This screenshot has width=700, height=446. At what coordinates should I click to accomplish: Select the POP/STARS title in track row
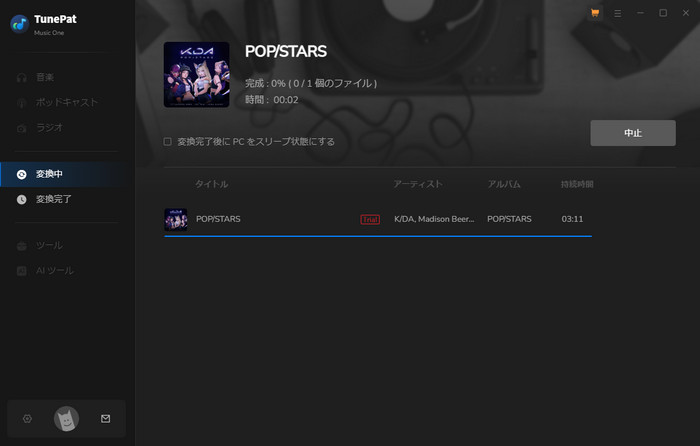point(218,219)
